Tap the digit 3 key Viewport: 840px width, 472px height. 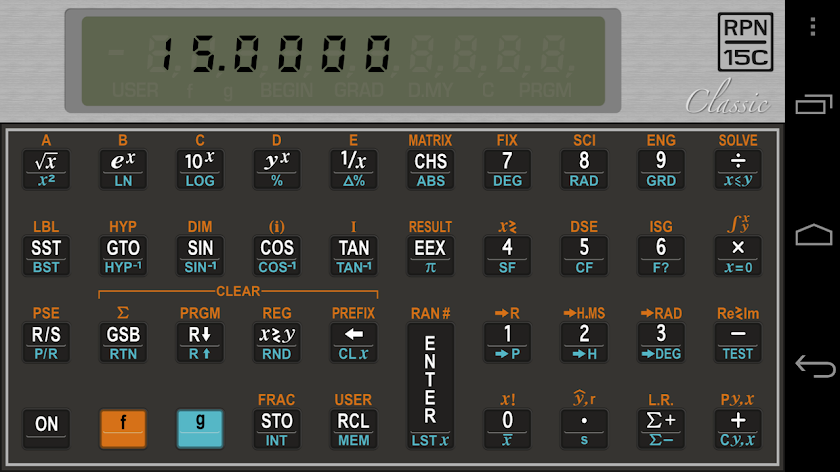(x=661, y=342)
